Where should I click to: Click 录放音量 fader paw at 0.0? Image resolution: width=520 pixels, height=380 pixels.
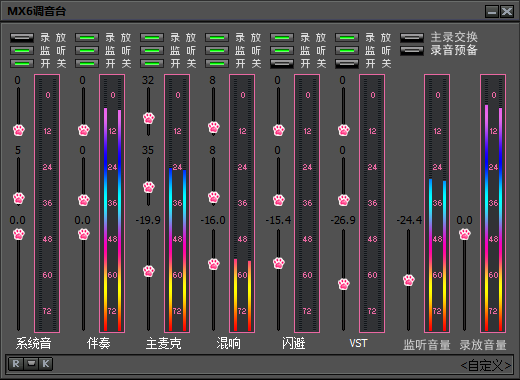(x=465, y=234)
